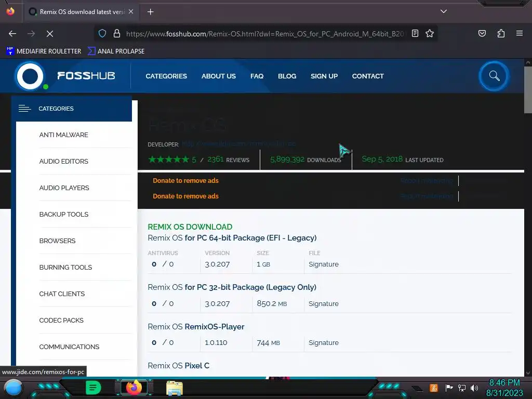Screen dimensions: 532x399
Task: Click the second Donate to remove ads link
Action: 185,196
